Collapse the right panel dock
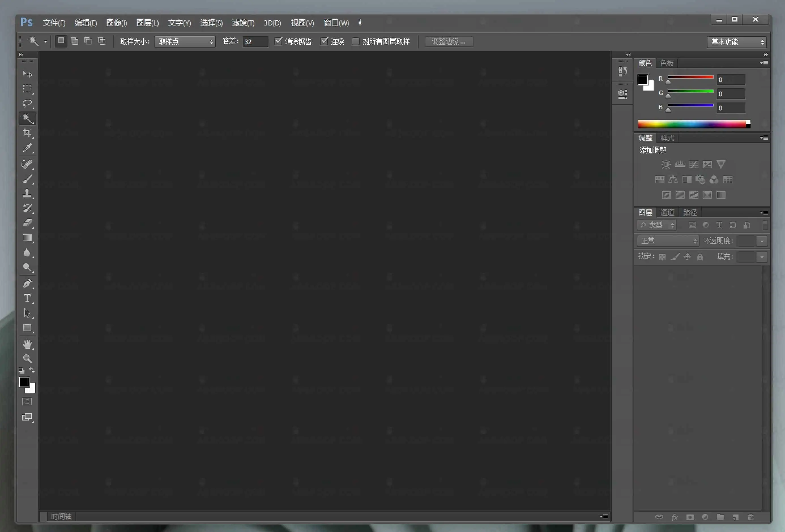Image resolution: width=785 pixels, height=532 pixels. [766, 54]
